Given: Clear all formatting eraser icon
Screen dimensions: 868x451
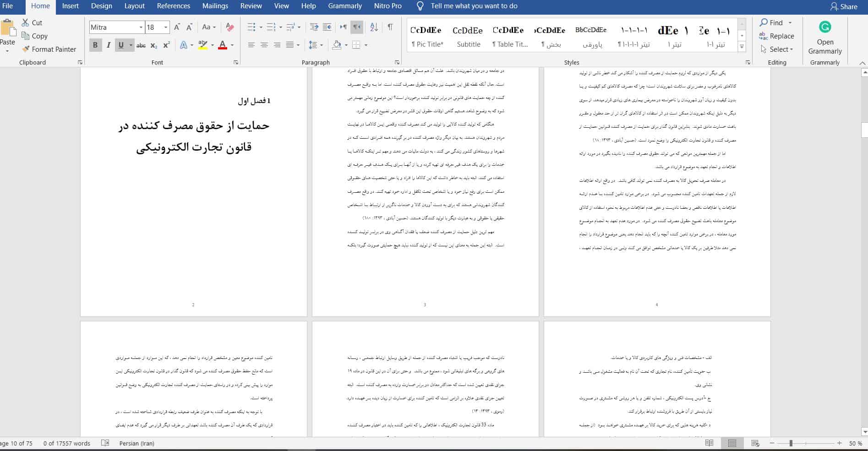Looking at the screenshot, I should click(230, 27).
